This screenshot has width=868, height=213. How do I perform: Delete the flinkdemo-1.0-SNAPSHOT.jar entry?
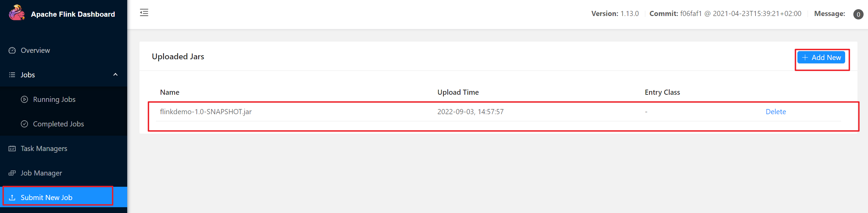coord(776,112)
